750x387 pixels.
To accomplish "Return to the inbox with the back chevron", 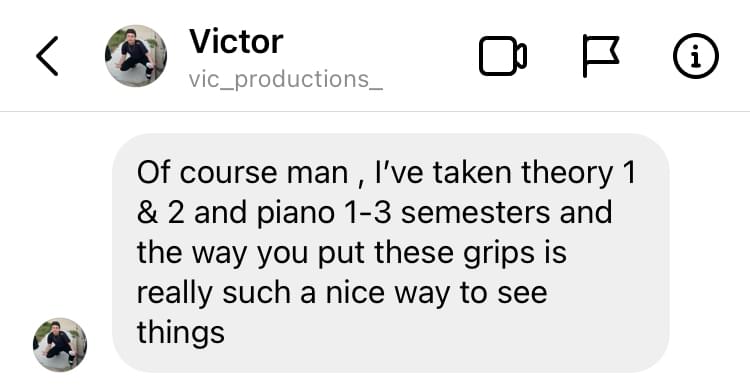I will coord(47,56).
